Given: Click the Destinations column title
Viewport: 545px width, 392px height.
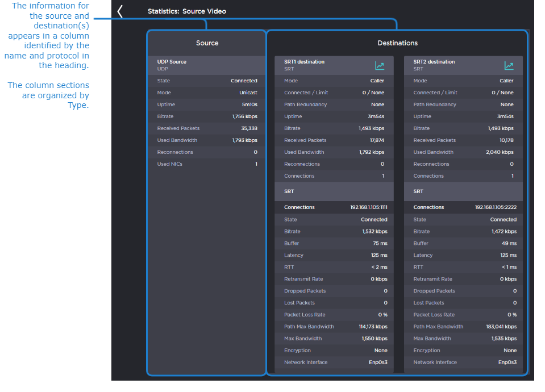Looking at the screenshot, I should click(397, 43).
